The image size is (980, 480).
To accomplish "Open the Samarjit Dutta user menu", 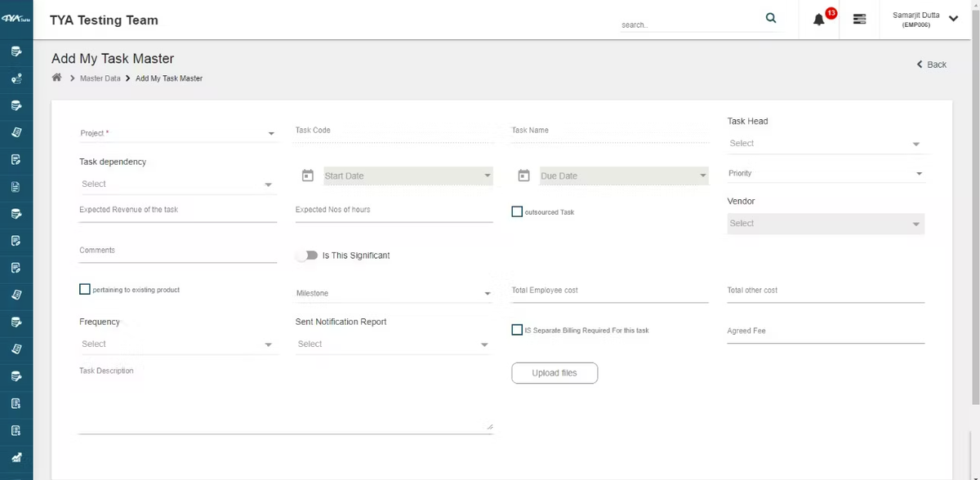I will click(x=925, y=20).
